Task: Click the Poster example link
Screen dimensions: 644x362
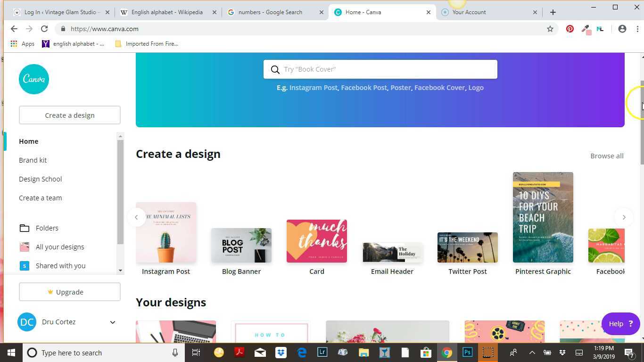Action: [400, 88]
